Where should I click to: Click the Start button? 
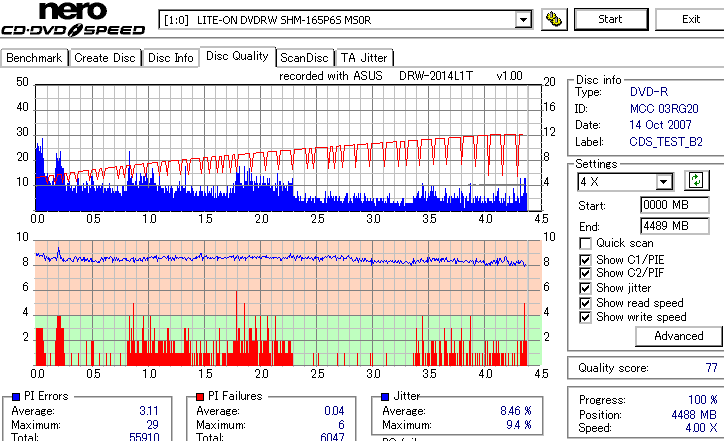point(610,19)
